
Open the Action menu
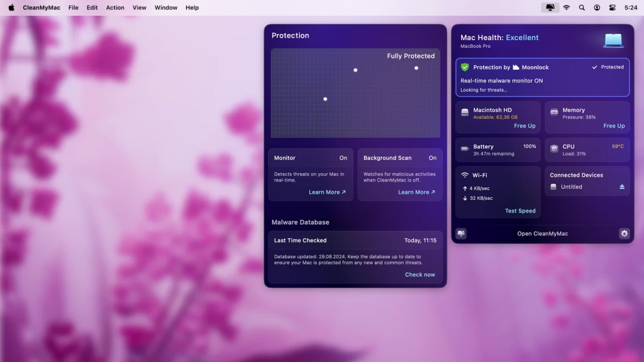[x=115, y=8]
